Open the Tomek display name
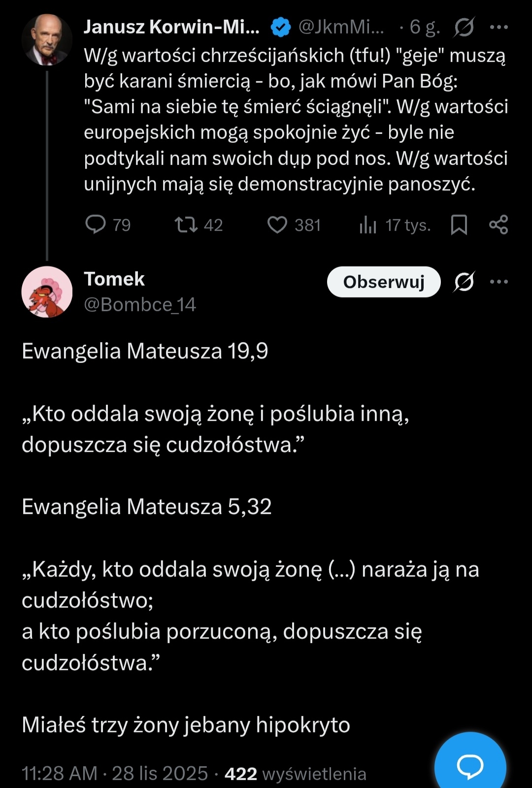 point(114,279)
